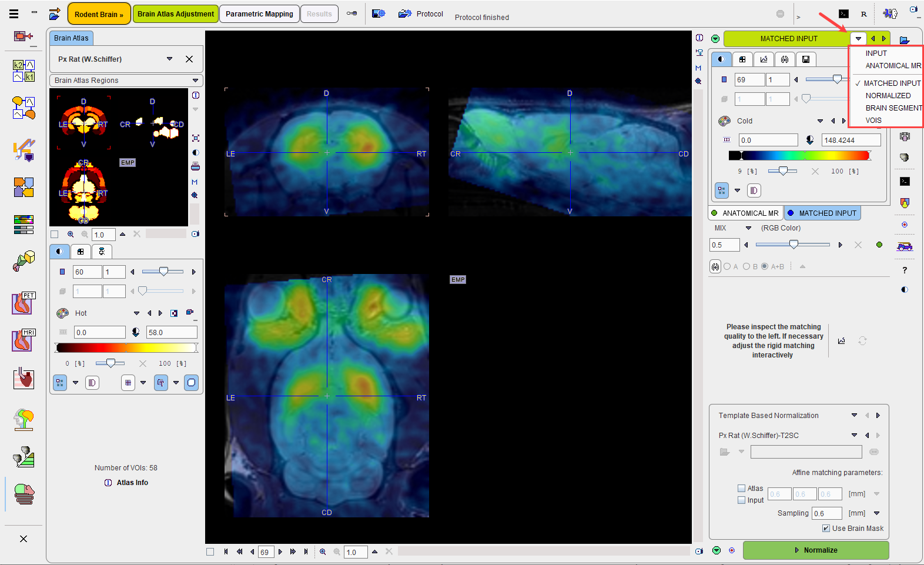Open the Px Rat (W.Schiffer)-T2SC template dropdown
Image resolution: width=924 pixels, height=565 pixels.
[x=854, y=435]
